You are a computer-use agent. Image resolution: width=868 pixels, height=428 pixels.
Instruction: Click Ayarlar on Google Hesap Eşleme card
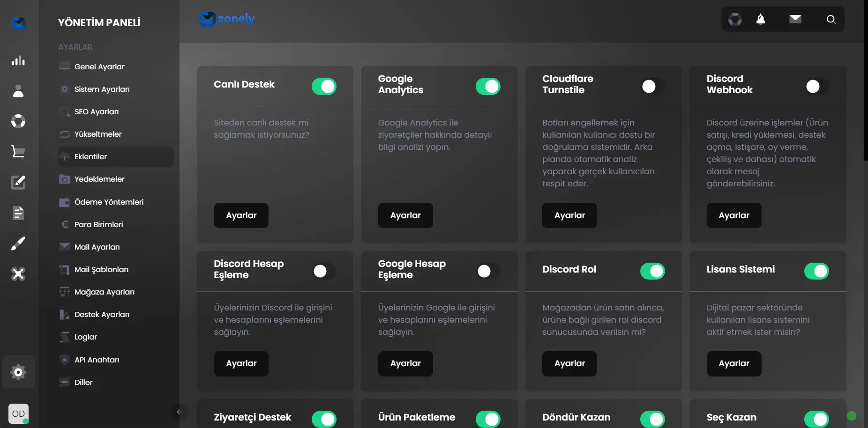tap(405, 363)
